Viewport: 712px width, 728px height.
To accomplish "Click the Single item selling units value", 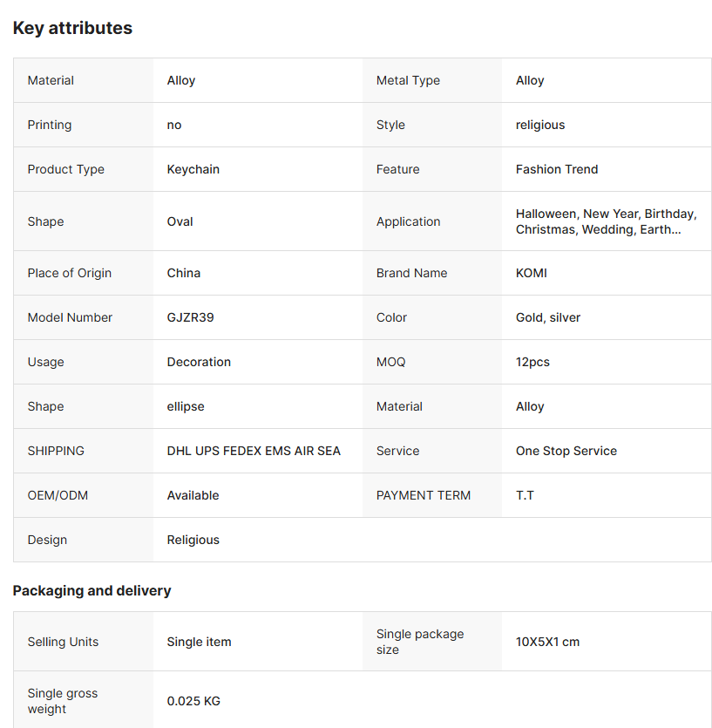I will 199,642.
